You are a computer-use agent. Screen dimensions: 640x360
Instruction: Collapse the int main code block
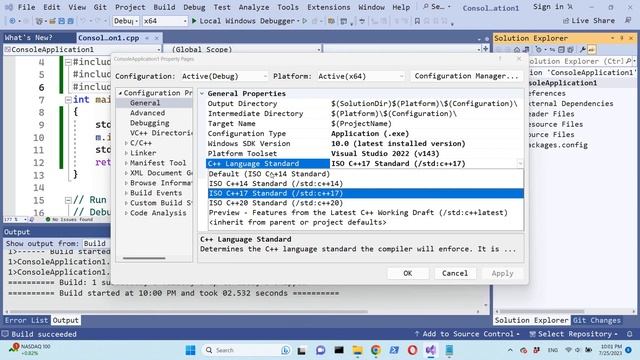tap(68, 100)
